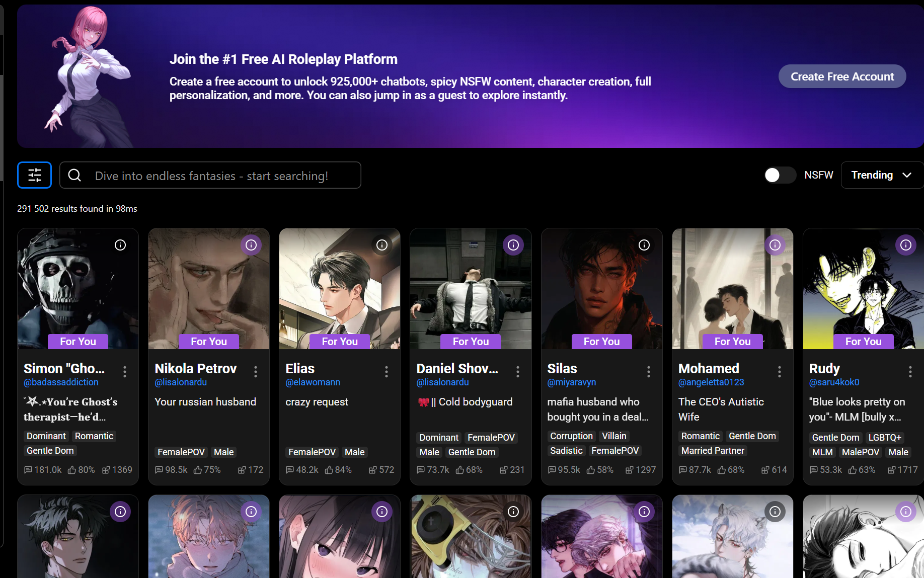Click the search magnifier icon
The image size is (924, 578).
[74, 175]
